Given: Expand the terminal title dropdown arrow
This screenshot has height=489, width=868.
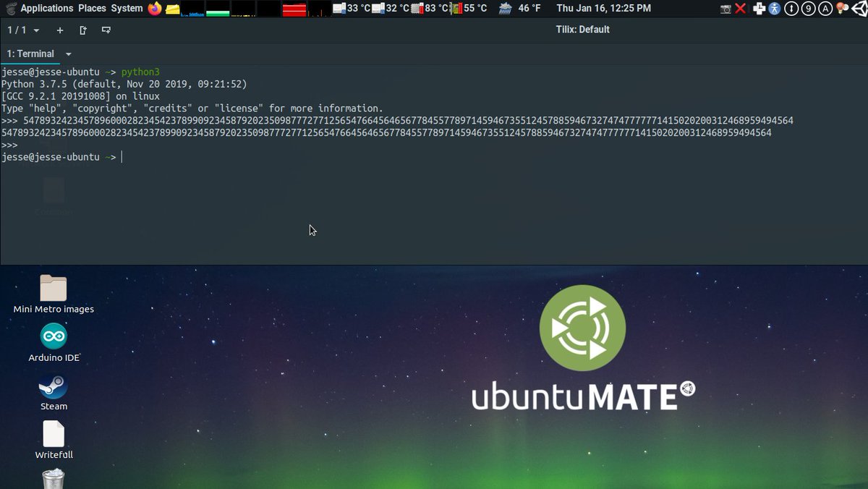Looking at the screenshot, I should click(69, 54).
